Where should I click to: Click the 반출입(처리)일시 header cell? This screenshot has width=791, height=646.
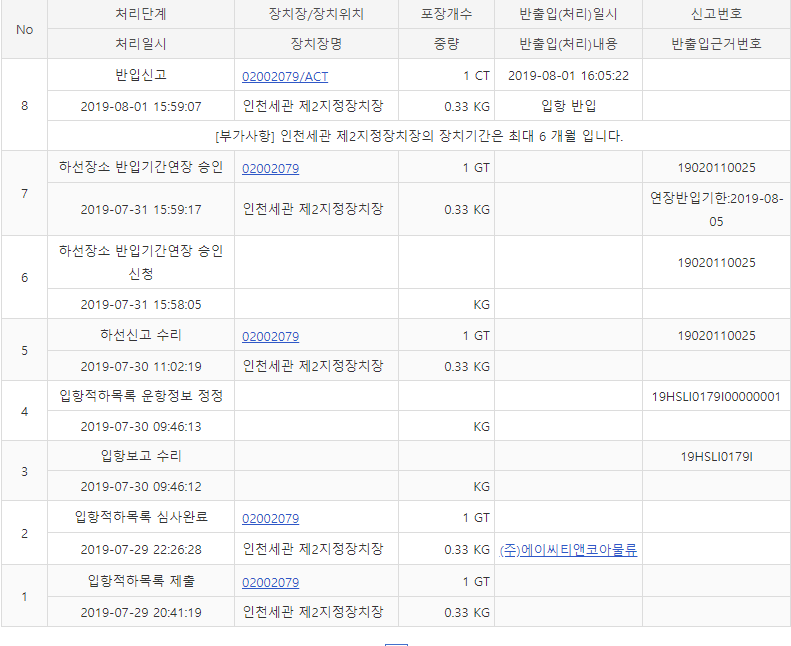click(x=568, y=15)
